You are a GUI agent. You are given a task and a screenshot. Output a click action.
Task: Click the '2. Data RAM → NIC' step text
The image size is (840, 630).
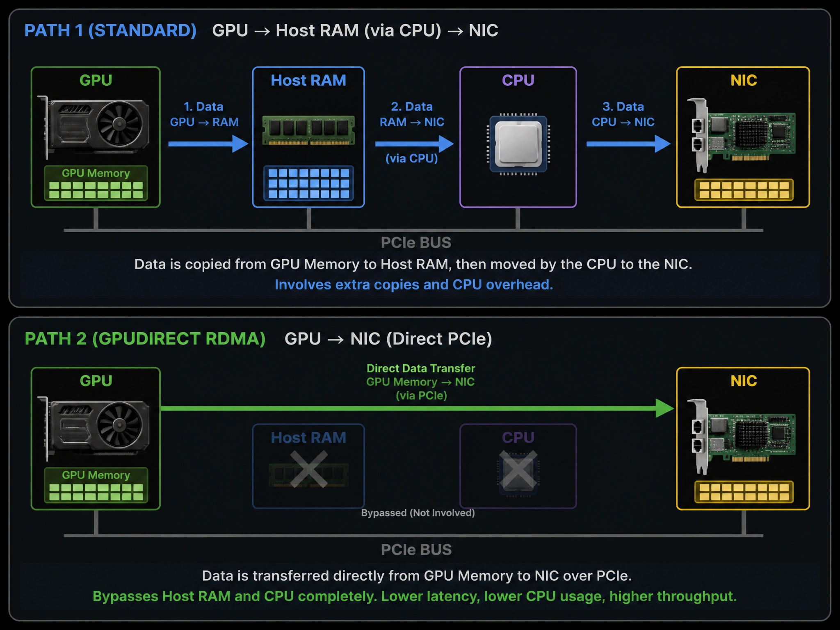click(412, 114)
